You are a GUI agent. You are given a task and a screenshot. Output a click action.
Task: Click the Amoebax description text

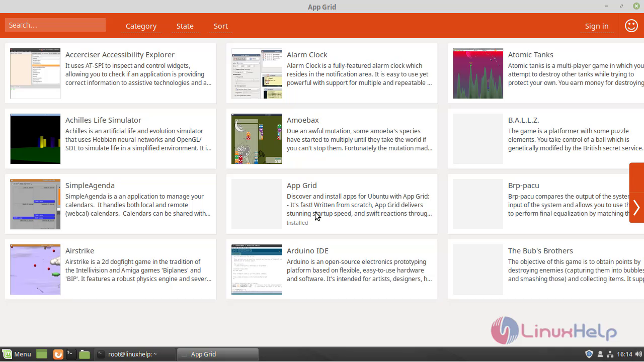359,140
